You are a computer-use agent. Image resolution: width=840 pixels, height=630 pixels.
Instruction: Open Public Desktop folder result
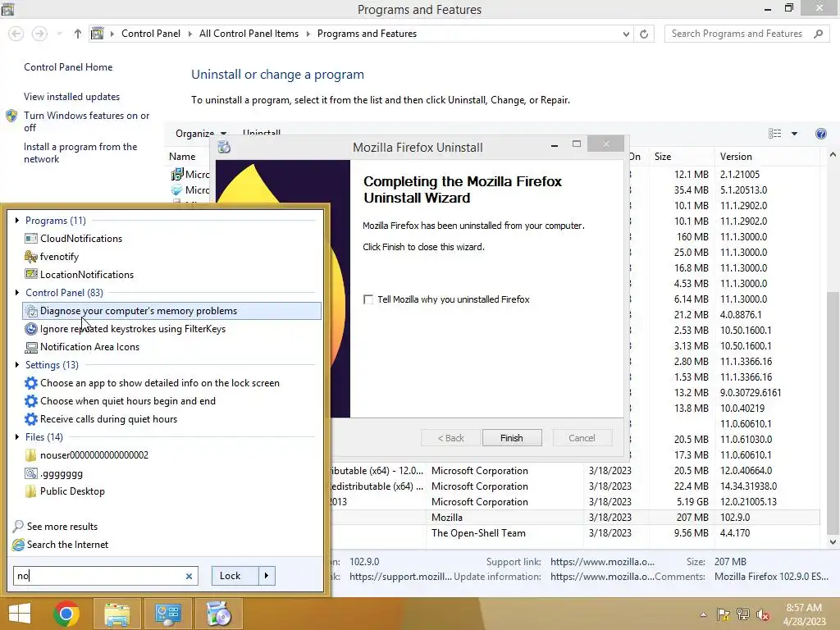click(x=171, y=491)
